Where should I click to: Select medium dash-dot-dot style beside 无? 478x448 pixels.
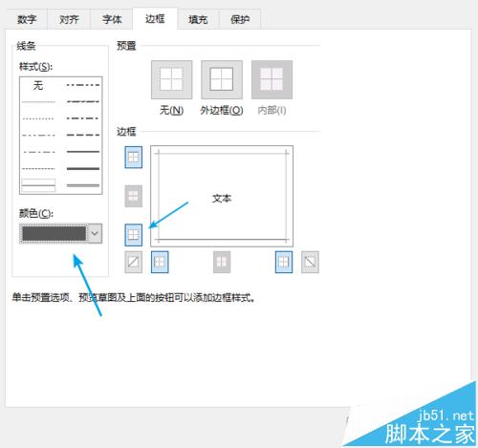[83, 85]
